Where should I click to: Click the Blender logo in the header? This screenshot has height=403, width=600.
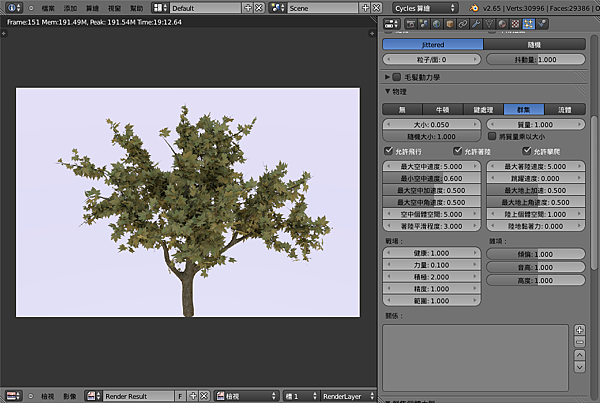click(x=474, y=8)
